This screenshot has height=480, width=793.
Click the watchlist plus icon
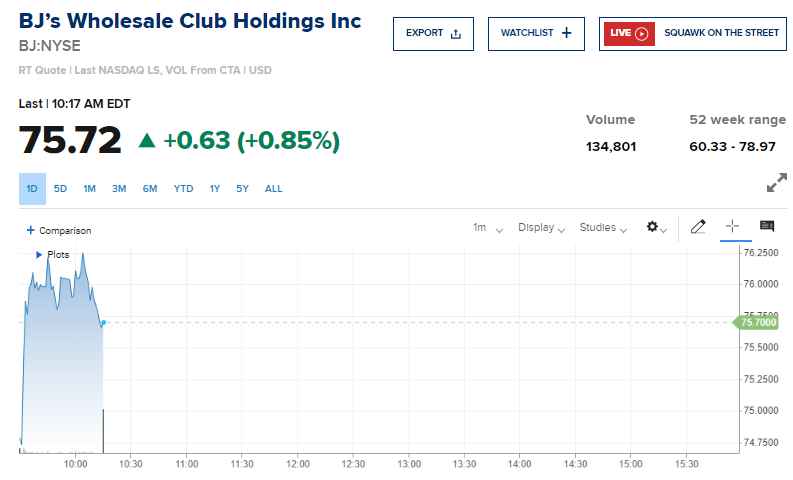566,33
